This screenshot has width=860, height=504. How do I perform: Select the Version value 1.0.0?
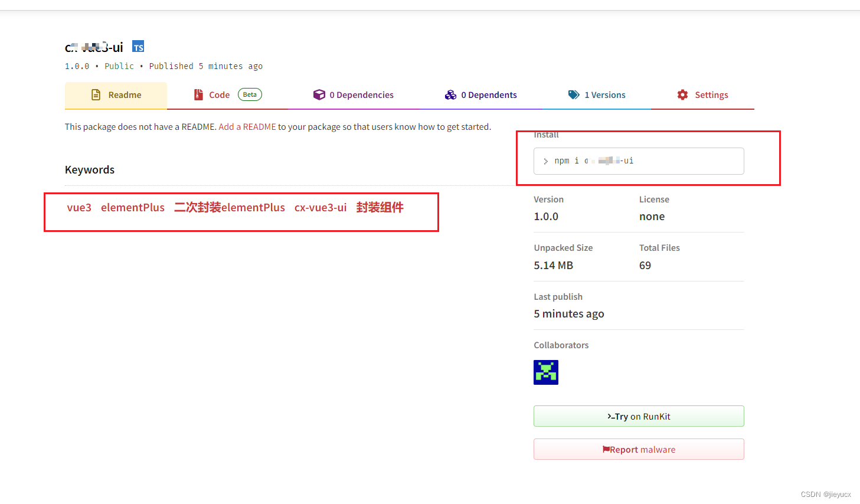click(x=546, y=217)
